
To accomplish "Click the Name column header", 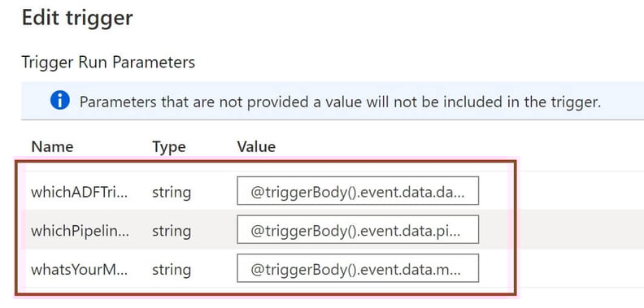I will [52, 146].
